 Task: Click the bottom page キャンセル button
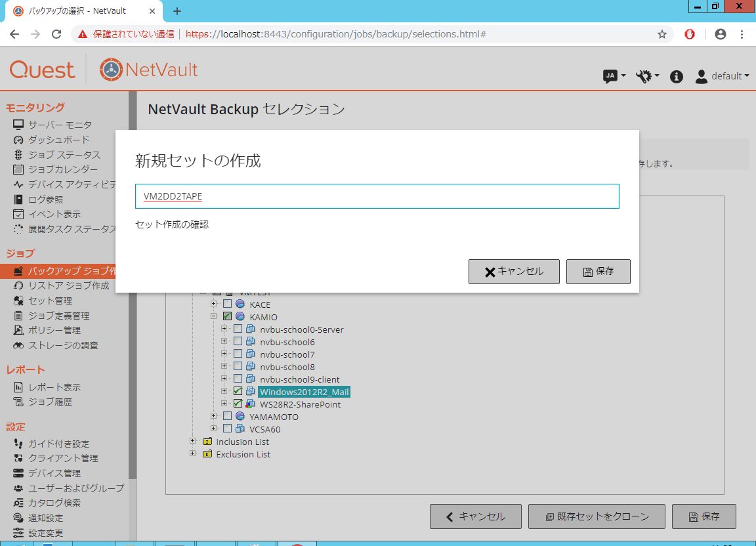pyautogui.click(x=475, y=516)
